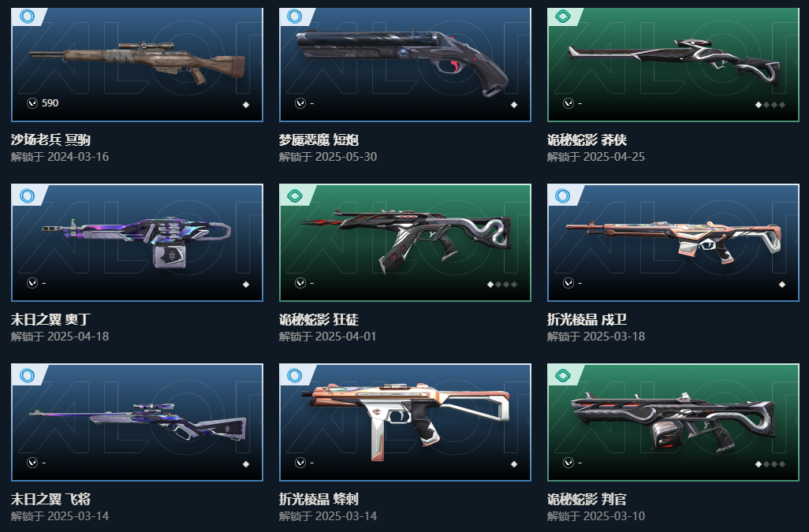Screen dimensions: 809x532
Task: Click the green tier badge on 诡秘蛇影 判官 card
Action: pyautogui.click(x=563, y=376)
